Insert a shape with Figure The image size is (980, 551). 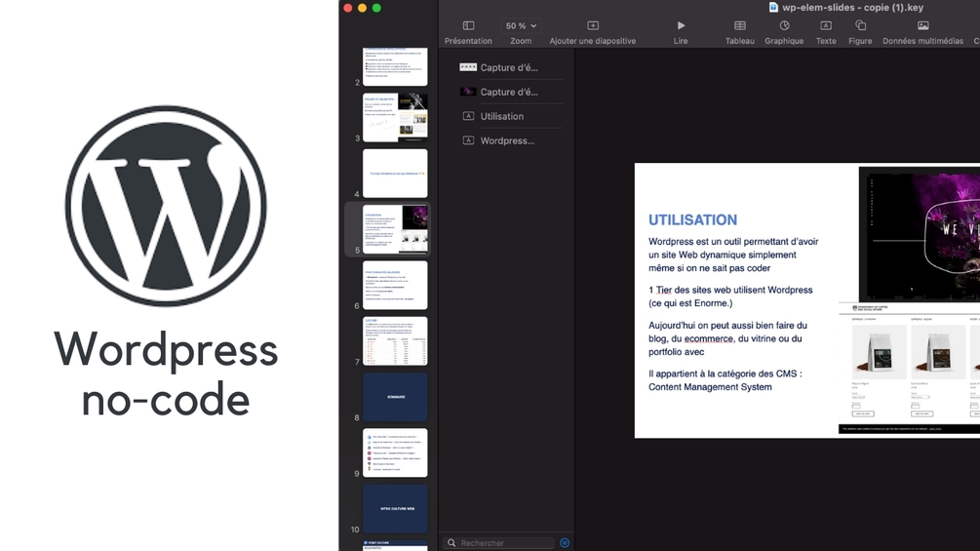860,32
